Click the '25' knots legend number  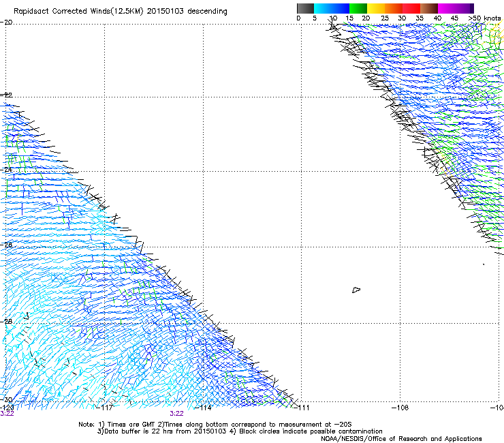point(385,18)
